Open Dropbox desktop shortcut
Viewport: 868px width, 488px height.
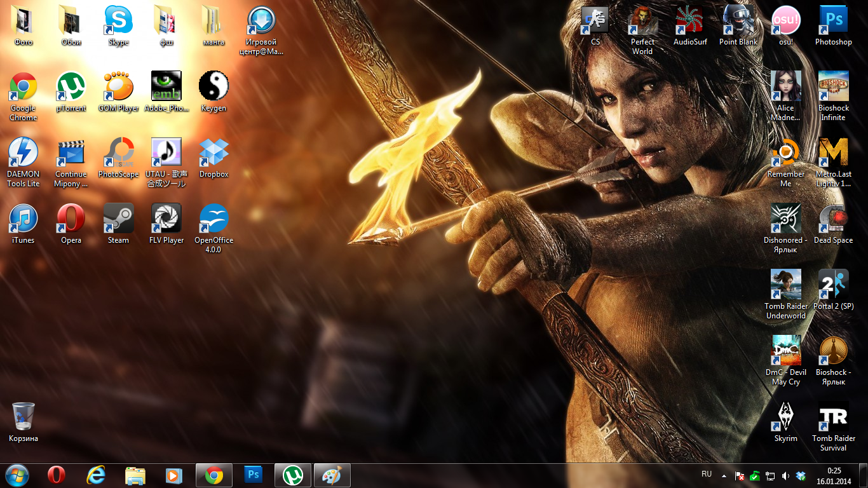(x=214, y=158)
